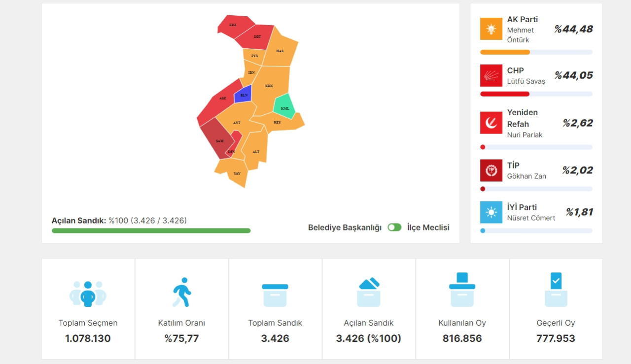The width and height of the screenshot is (631, 364).
Task: Select the Belediye Başkanlığı label
Action: 345,228
